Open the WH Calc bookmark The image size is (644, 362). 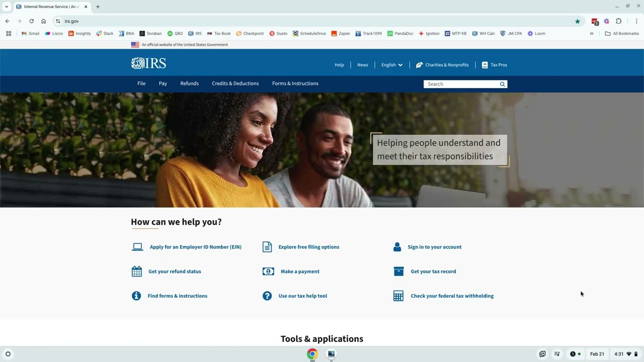(x=484, y=34)
